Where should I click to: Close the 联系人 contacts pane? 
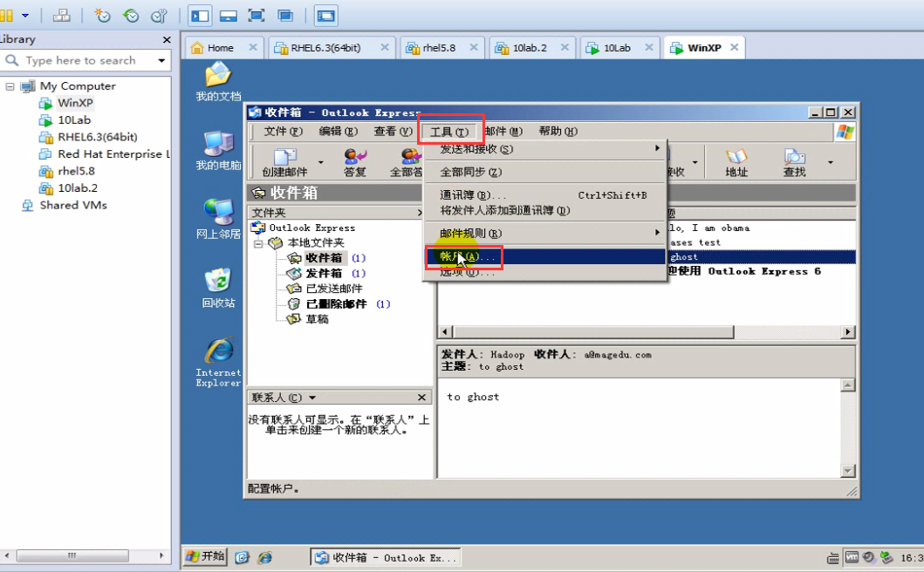[422, 398]
